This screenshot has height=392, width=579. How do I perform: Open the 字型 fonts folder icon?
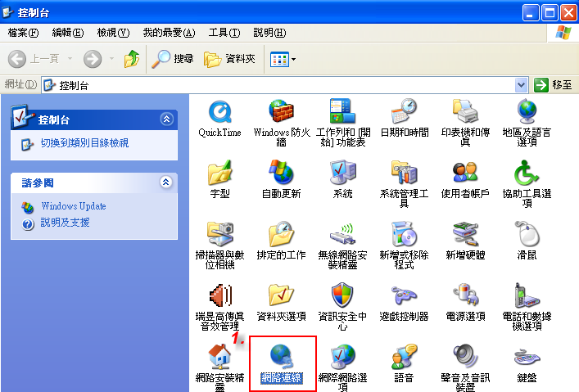point(219,173)
